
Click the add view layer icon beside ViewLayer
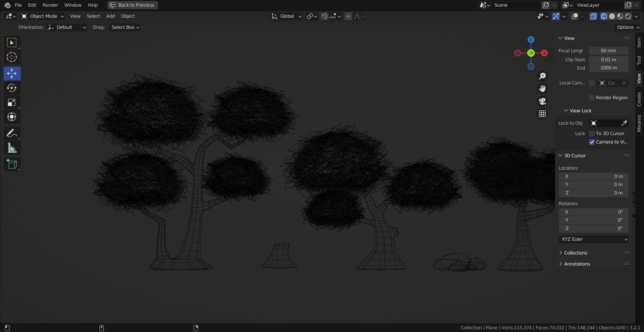pos(628,5)
